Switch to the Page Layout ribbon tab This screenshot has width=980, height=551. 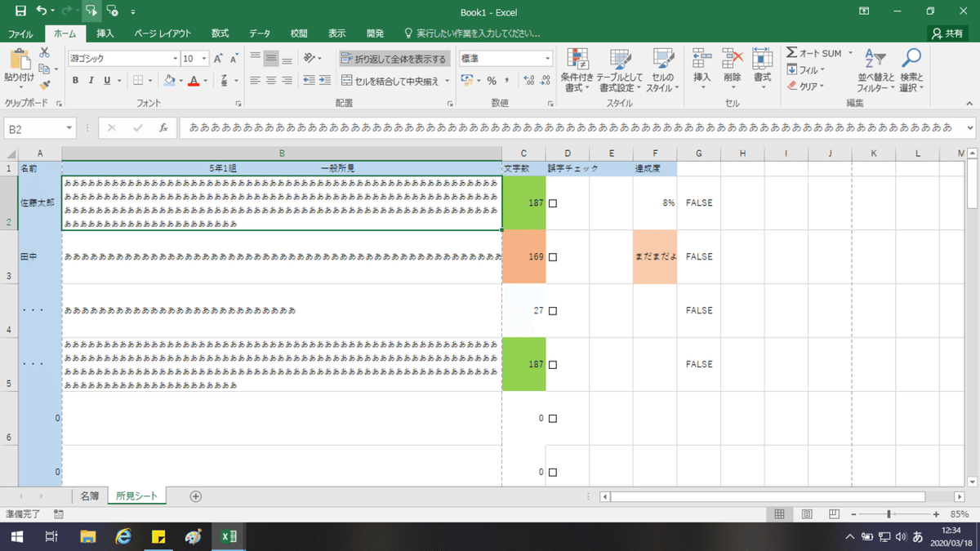point(162,33)
